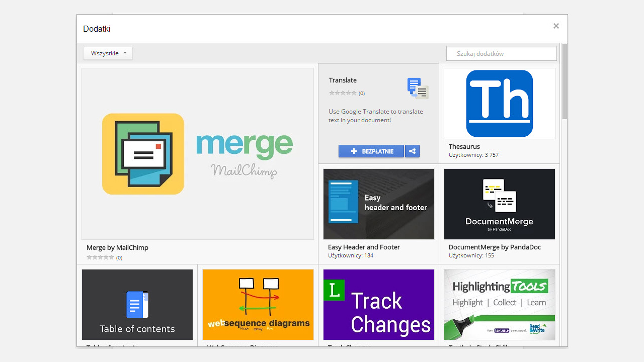644x362 pixels.
Task: Open the Track Changes add-on tile
Action: (x=378, y=305)
